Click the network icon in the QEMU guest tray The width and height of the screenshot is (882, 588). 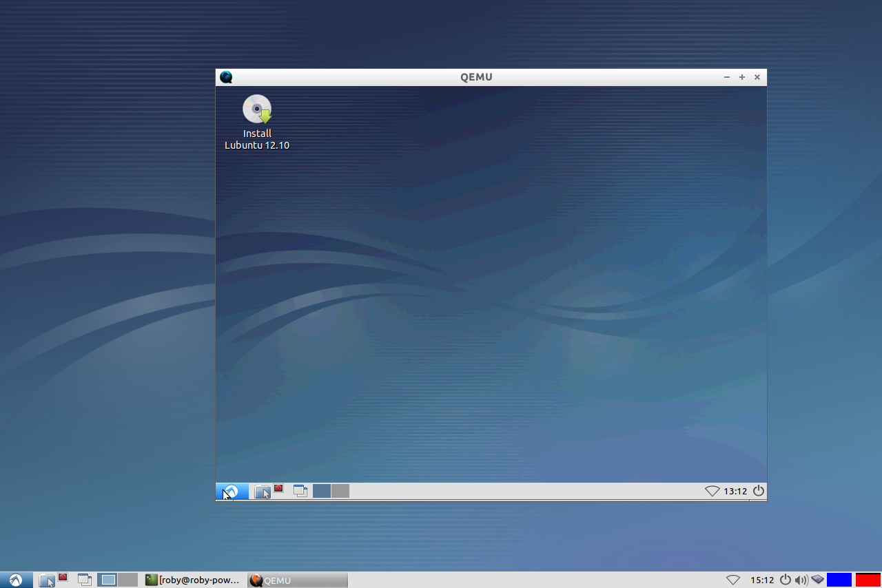click(712, 491)
